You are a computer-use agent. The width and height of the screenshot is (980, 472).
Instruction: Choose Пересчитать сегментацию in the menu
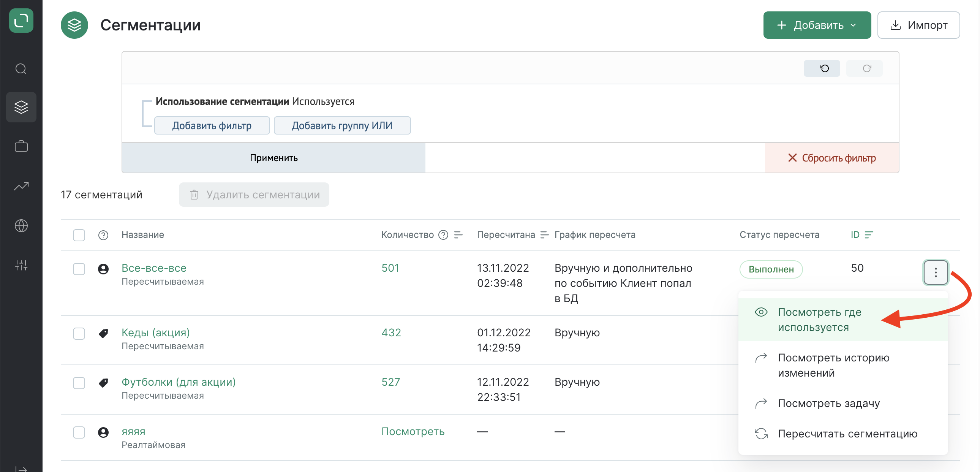click(842, 434)
